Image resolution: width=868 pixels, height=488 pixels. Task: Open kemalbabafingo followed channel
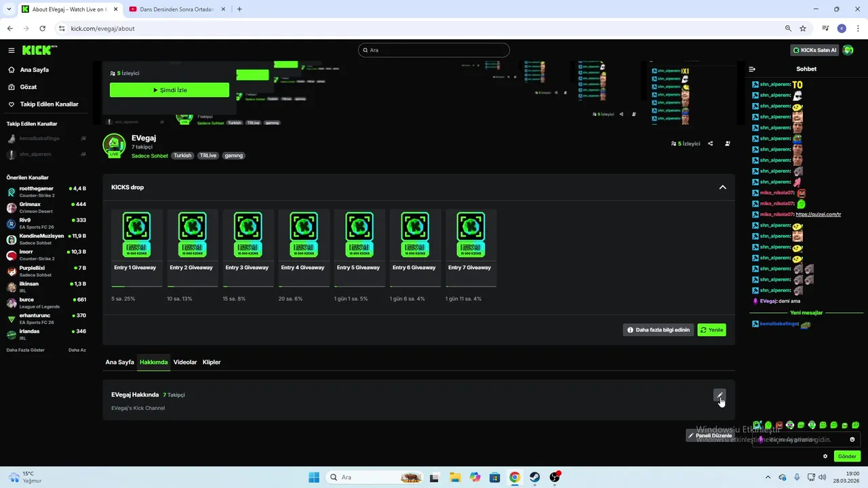click(46, 138)
